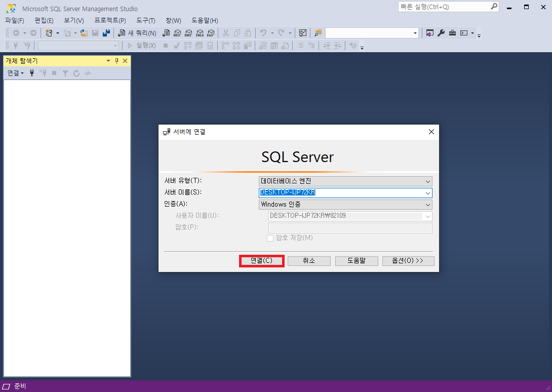Open the 연결 dropdown in Object Explorer
552x392 pixels.
click(x=16, y=73)
